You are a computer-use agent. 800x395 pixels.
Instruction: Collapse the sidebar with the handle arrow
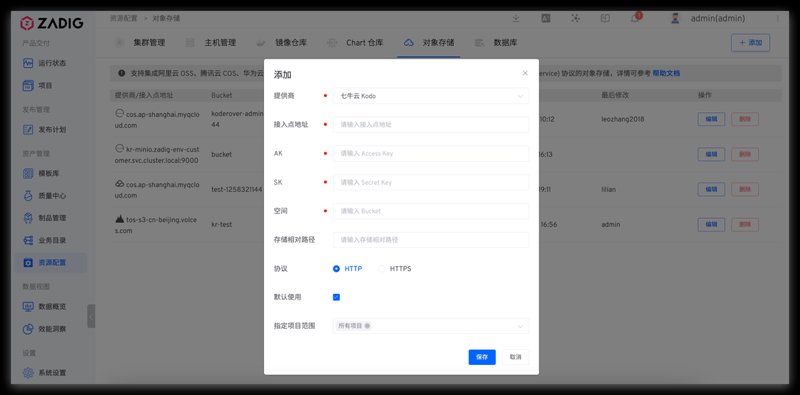click(x=91, y=316)
